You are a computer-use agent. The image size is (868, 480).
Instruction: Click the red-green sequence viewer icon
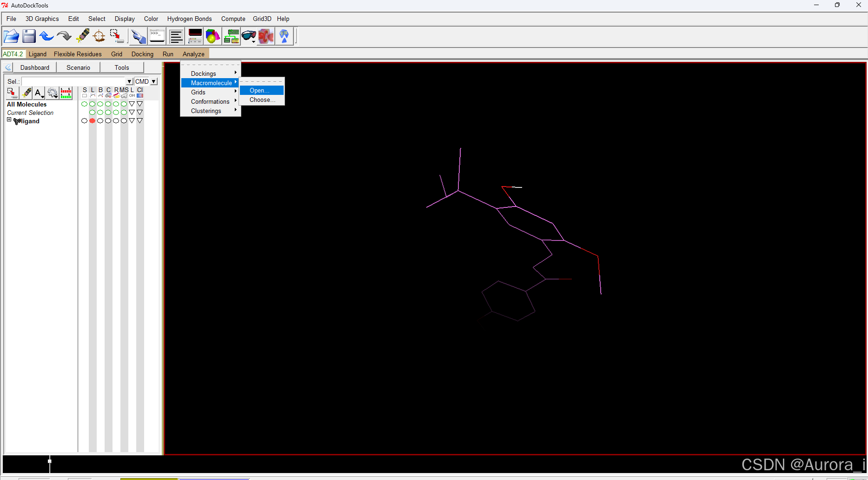point(66,93)
